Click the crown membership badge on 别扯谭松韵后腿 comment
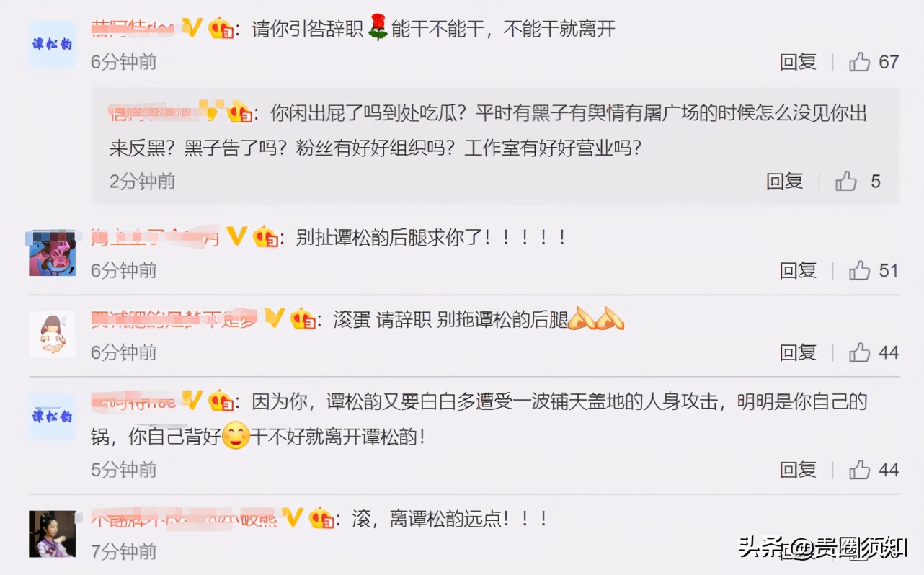The height and width of the screenshot is (575, 924). (266, 236)
